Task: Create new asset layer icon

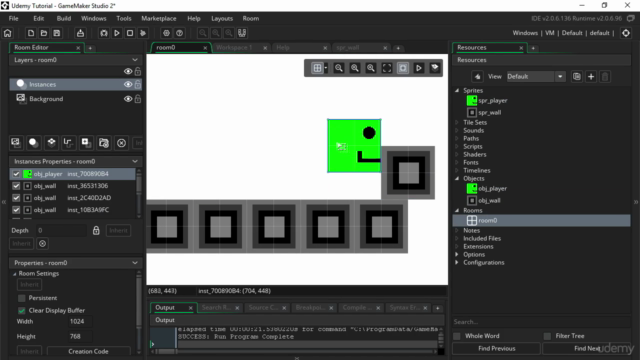Action: (86, 142)
